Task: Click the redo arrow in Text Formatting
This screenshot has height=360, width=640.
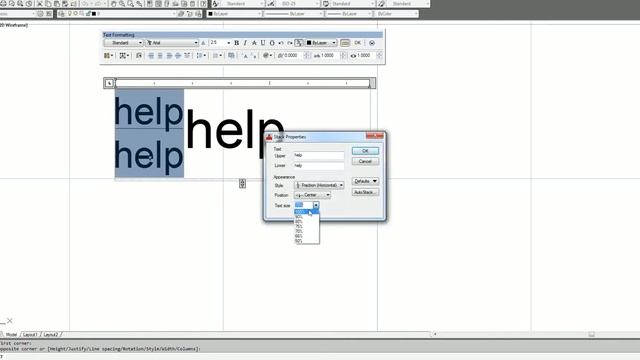Action: tap(289, 43)
